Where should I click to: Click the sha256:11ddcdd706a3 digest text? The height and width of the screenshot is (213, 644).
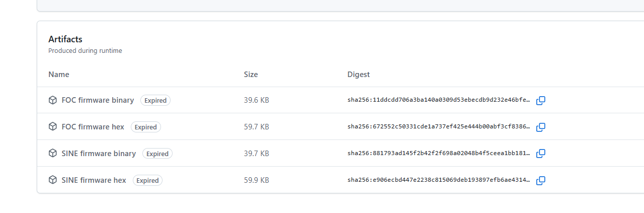click(438, 100)
